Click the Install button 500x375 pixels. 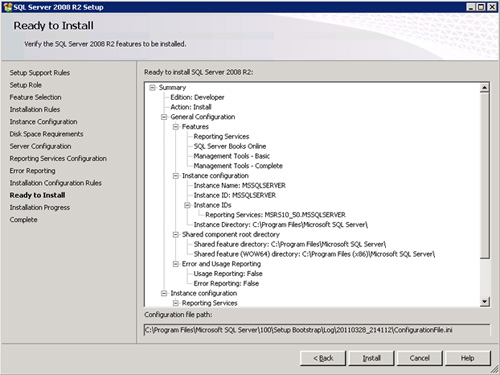coord(371,358)
